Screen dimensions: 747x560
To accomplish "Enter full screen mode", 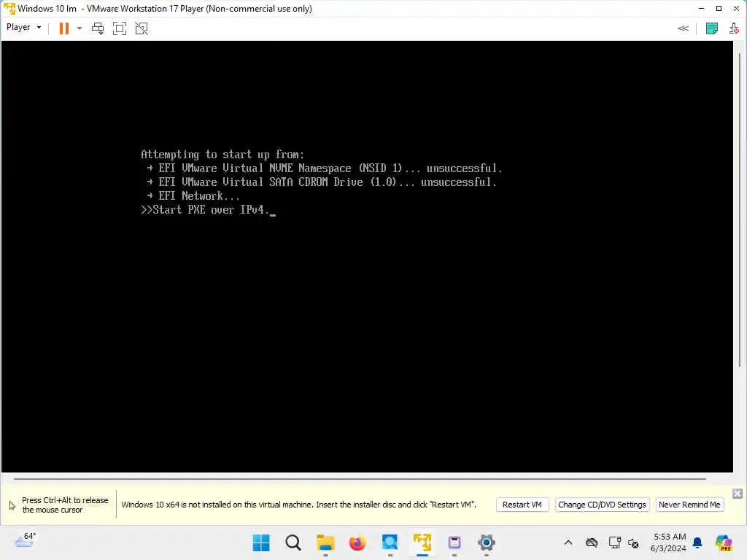I will pos(120,28).
